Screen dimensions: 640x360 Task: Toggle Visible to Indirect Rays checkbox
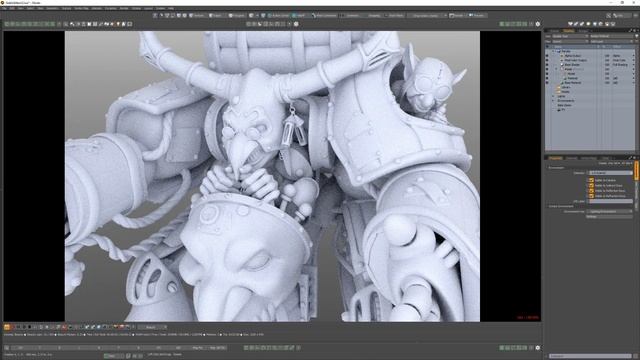pyautogui.click(x=591, y=185)
